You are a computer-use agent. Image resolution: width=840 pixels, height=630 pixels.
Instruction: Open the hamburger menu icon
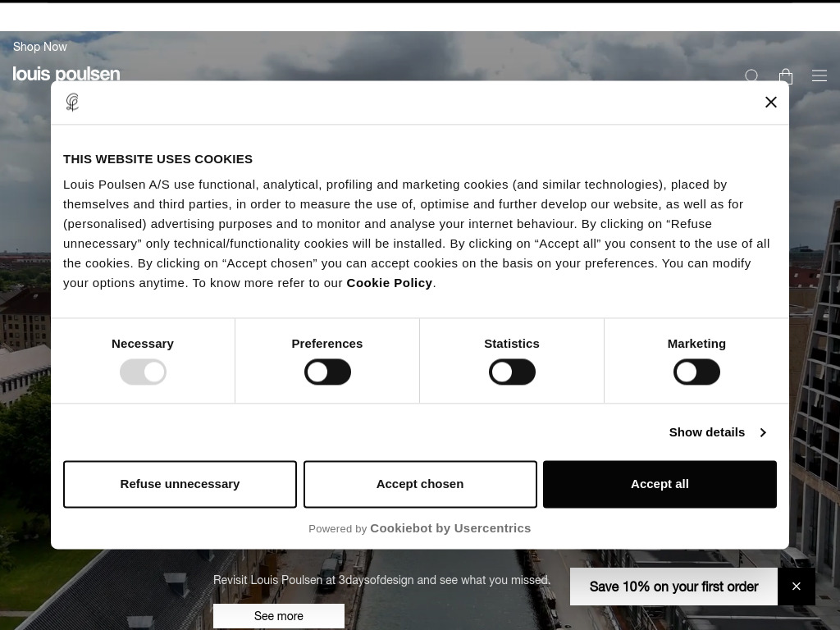coord(819,75)
